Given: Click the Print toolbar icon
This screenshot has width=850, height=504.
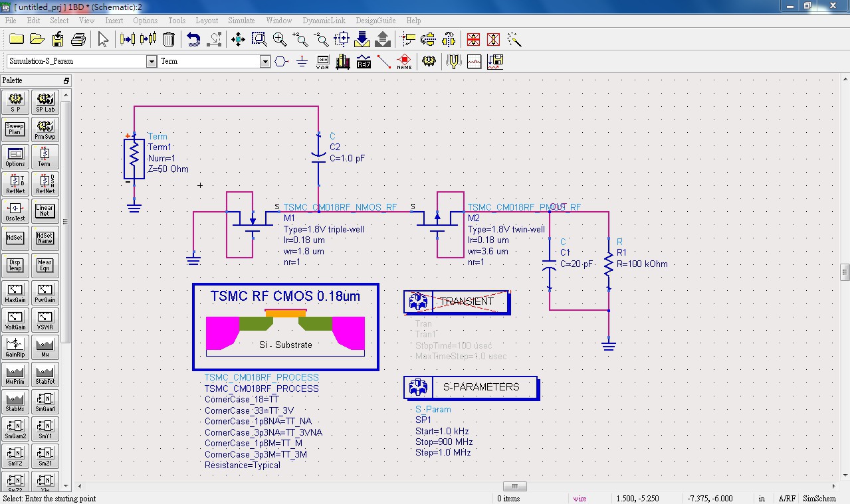Looking at the screenshot, I should point(78,39).
